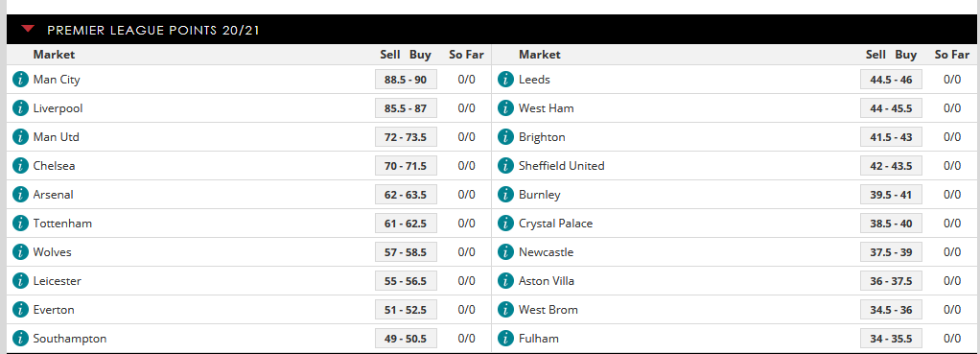Image resolution: width=980 pixels, height=354 pixels.
Task: Open the info icon beside Leeds
Action: click(x=506, y=80)
